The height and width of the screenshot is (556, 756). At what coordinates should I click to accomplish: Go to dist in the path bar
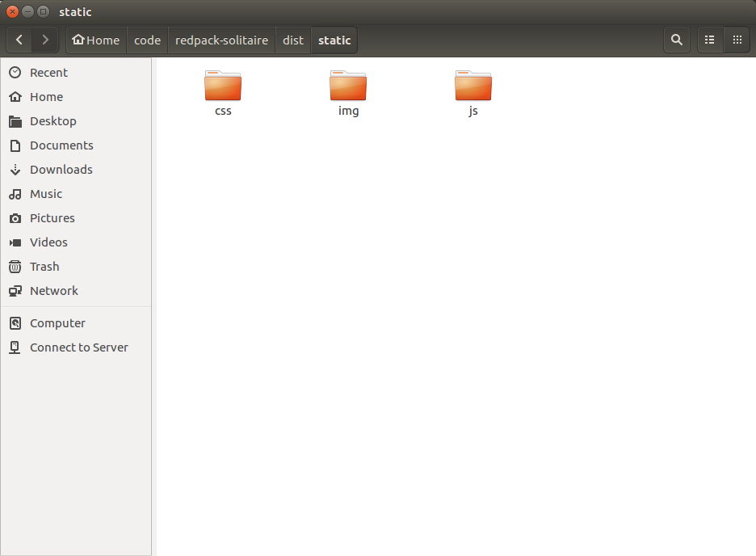(x=293, y=40)
